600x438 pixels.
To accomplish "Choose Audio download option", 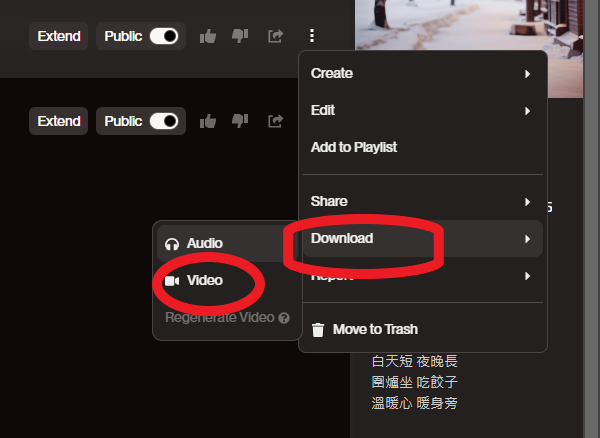I will (227, 243).
